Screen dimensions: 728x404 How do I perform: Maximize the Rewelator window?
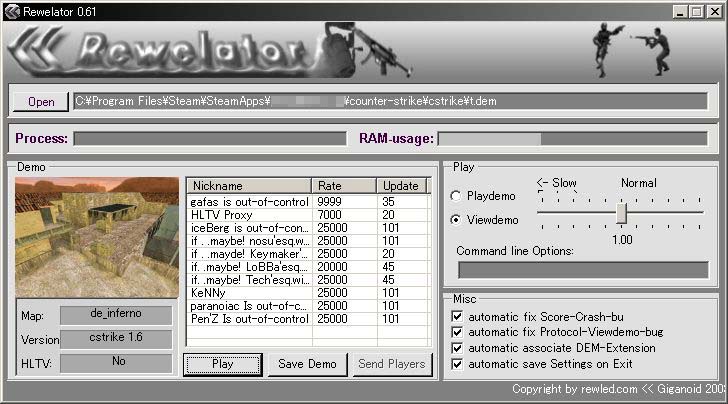696,12
